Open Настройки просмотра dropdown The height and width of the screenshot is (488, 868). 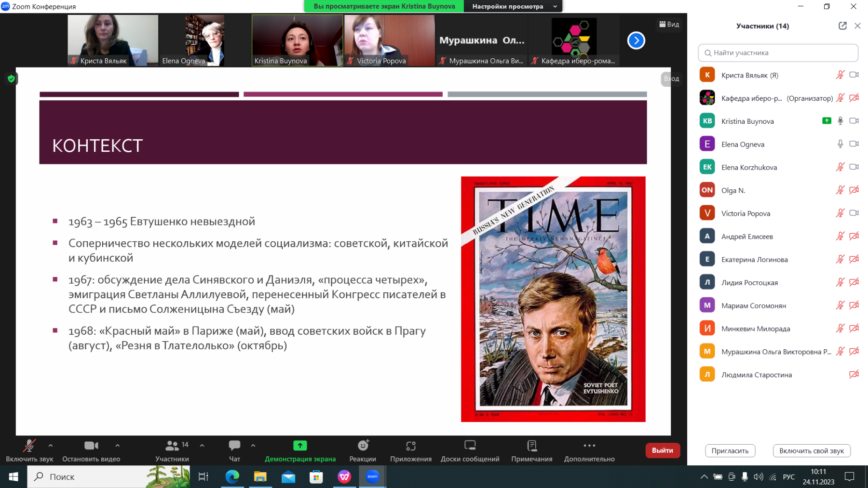tap(513, 6)
